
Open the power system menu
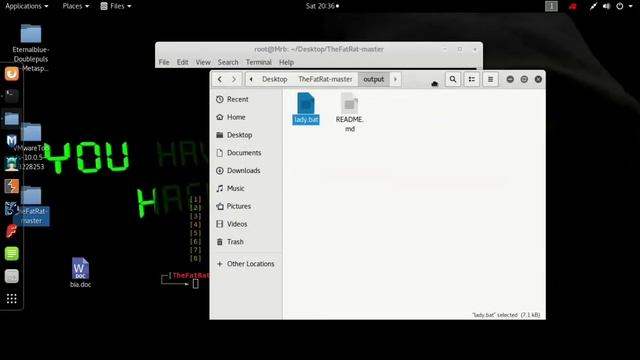[623, 6]
